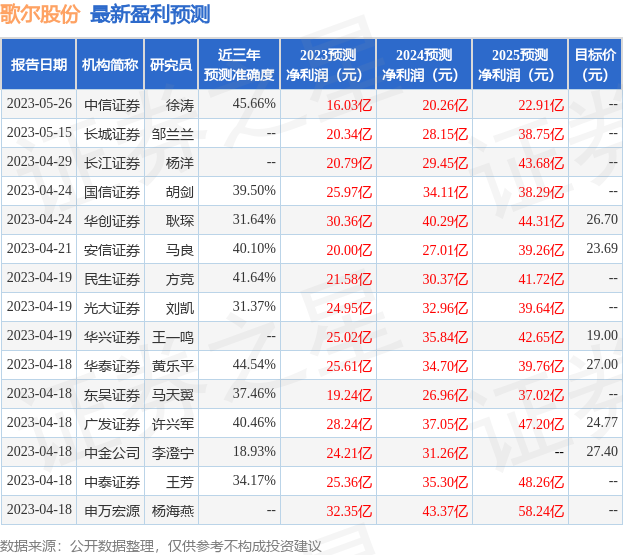This screenshot has height=555, width=623.
Task: Select the 研究员 column header
Action: [x=171, y=64]
